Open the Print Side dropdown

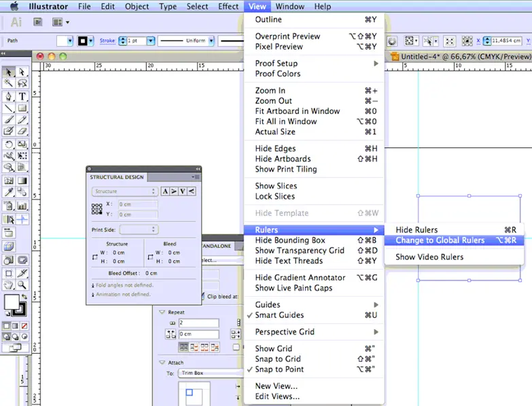point(139,229)
